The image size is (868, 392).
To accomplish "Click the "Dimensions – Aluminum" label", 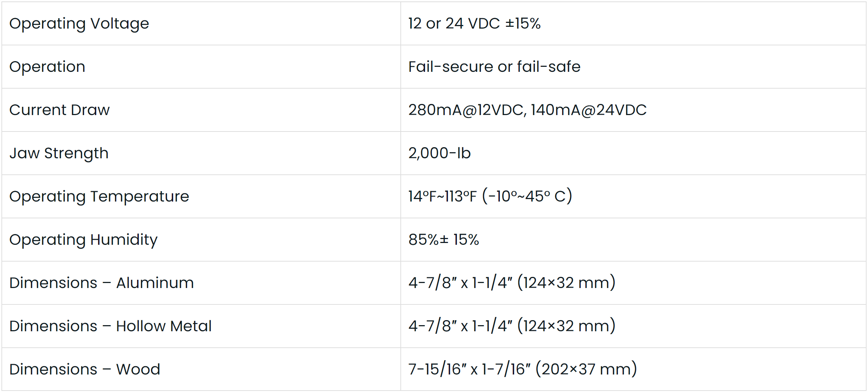I will point(102,283).
